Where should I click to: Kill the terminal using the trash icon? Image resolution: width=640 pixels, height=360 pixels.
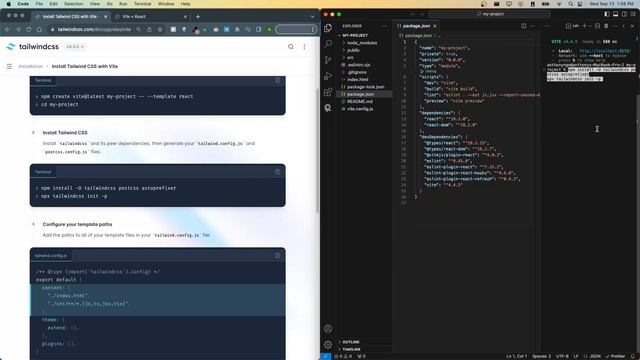coord(606,26)
